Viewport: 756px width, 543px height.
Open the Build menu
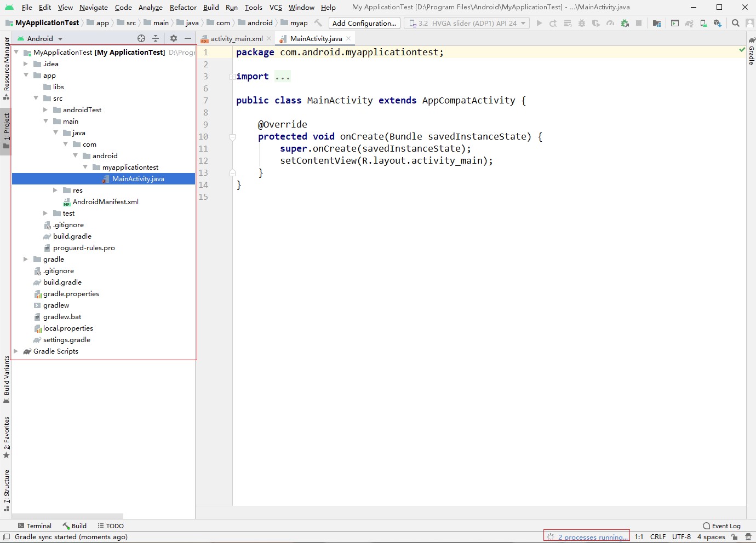[x=211, y=7]
